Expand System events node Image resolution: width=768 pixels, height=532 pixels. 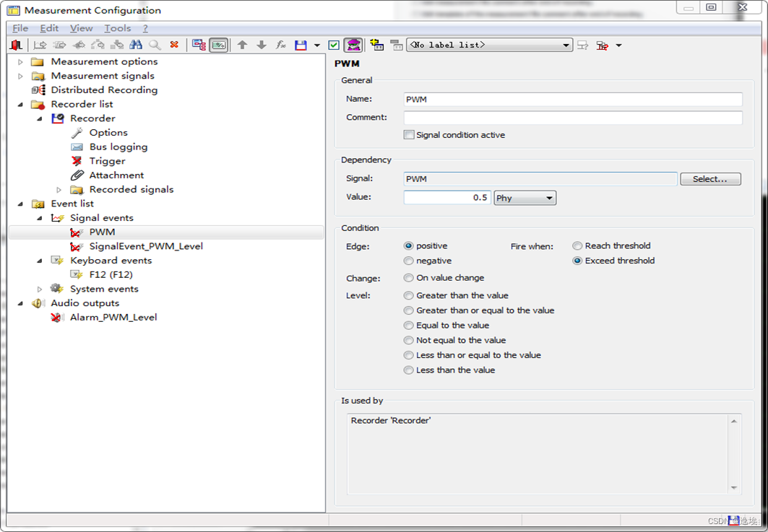coord(40,289)
